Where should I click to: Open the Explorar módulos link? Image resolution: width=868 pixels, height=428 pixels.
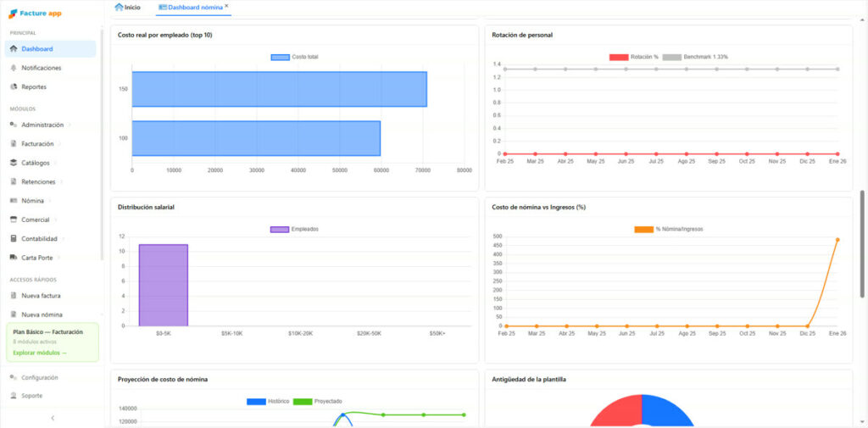40,353
